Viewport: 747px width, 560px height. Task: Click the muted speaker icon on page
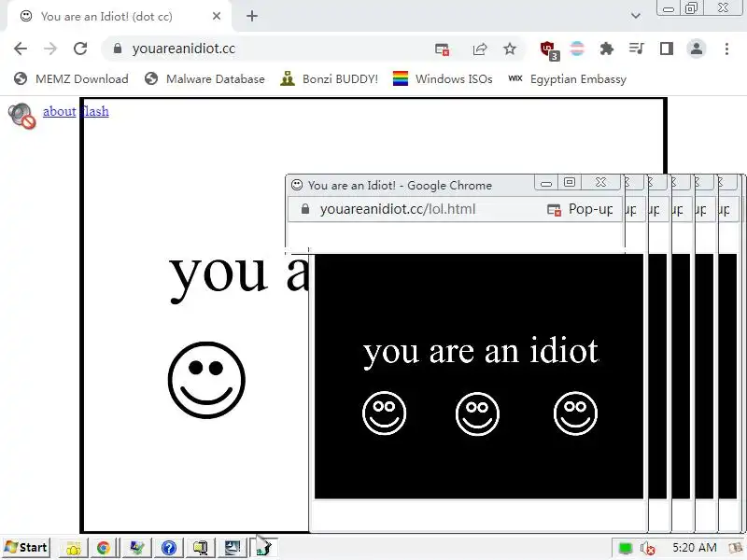[x=21, y=116]
